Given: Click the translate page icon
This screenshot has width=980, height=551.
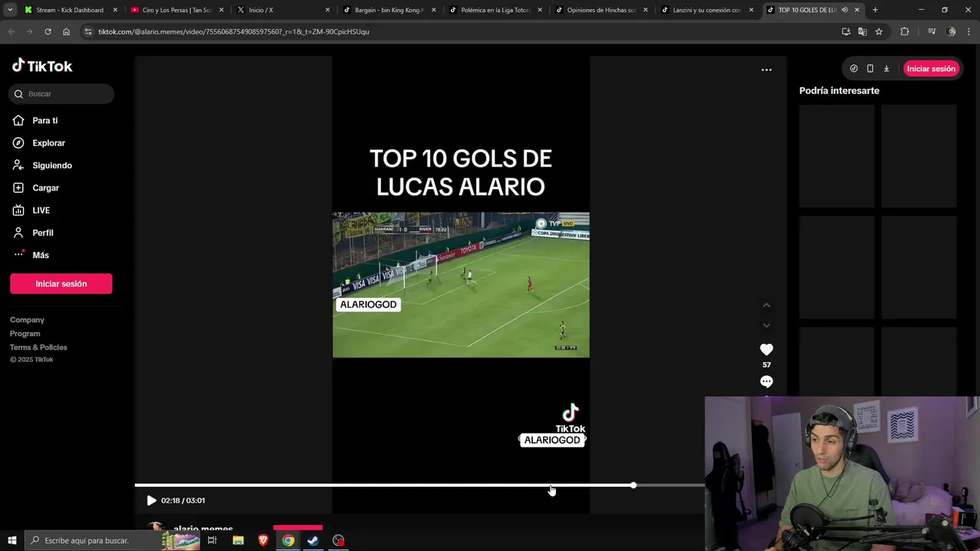Looking at the screenshot, I should [x=862, y=31].
